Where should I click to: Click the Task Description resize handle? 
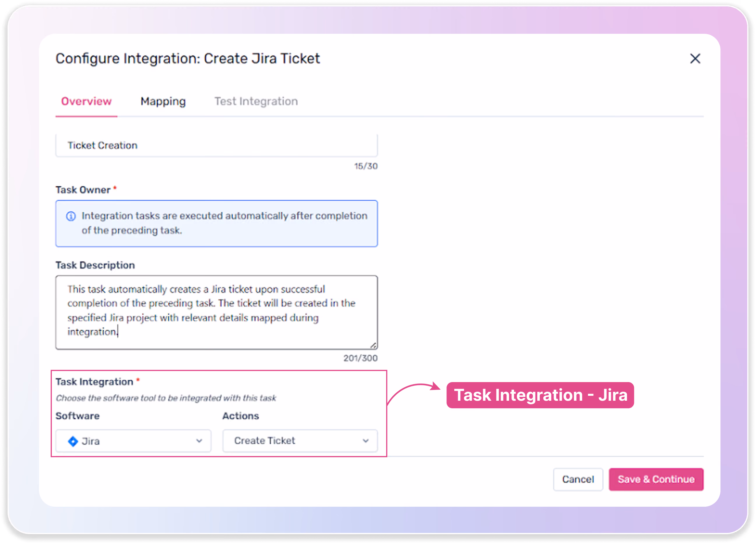tap(373, 346)
